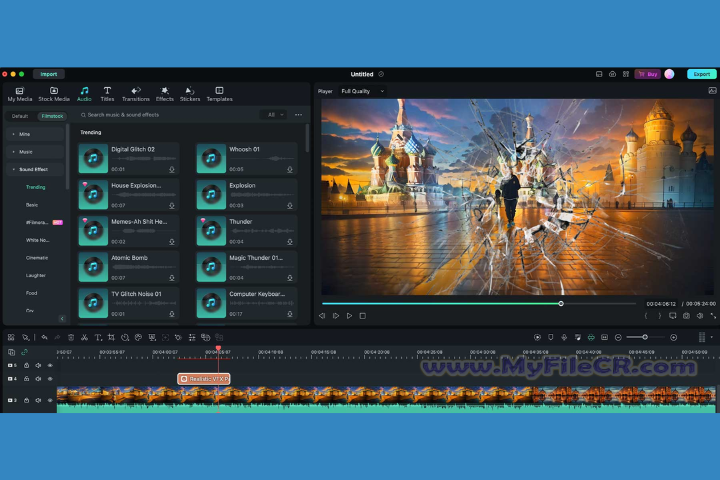
Task: Click the voiceover microphone icon
Action: [564, 338]
